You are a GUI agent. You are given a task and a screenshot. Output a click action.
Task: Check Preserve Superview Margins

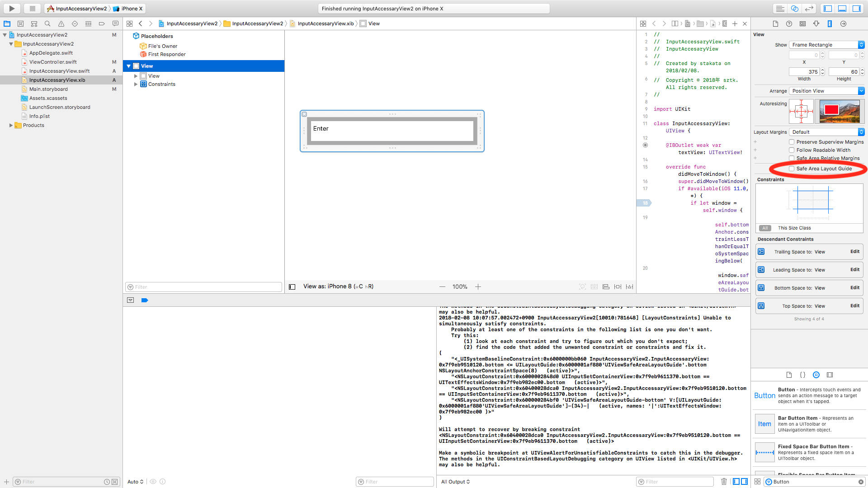click(792, 142)
